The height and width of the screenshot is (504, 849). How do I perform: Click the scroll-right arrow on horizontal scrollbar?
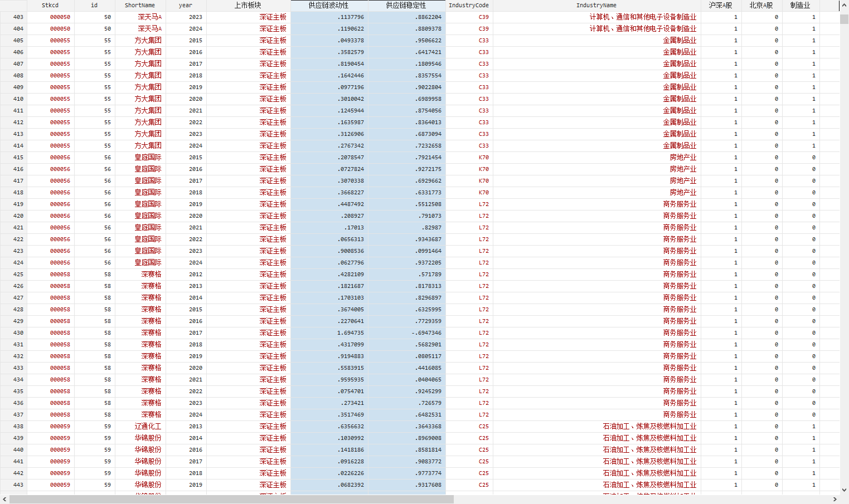[x=835, y=500]
